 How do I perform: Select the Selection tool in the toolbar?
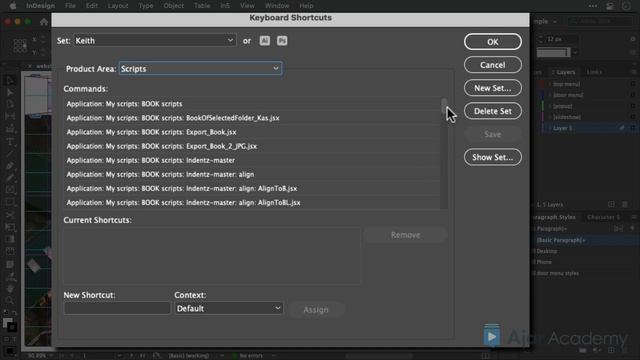click(10, 80)
